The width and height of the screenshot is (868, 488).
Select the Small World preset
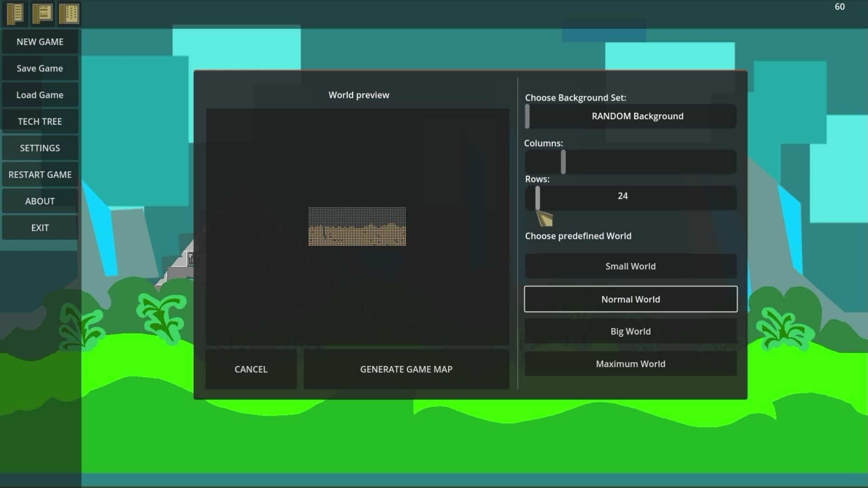click(x=630, y=266)
